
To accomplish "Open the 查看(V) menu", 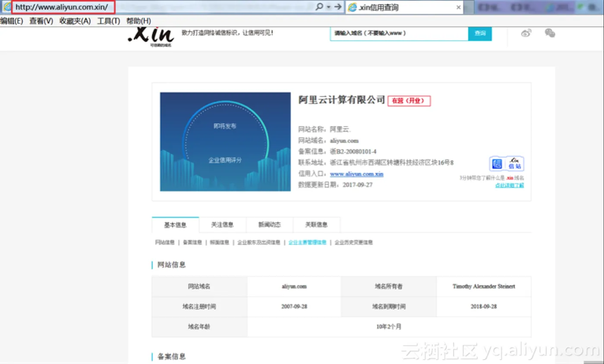I will tap(41, 21).
